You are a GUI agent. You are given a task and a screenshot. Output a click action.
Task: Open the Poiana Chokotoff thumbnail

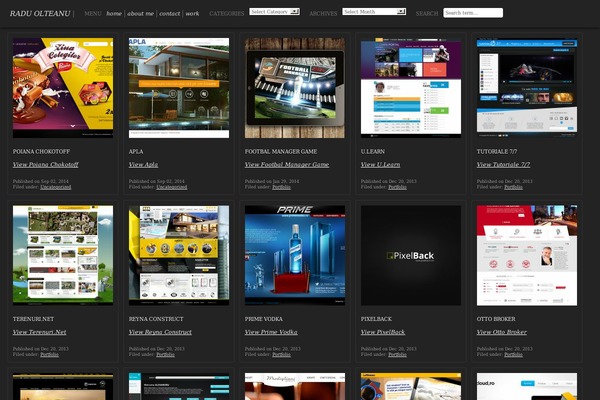click(63, 88)
